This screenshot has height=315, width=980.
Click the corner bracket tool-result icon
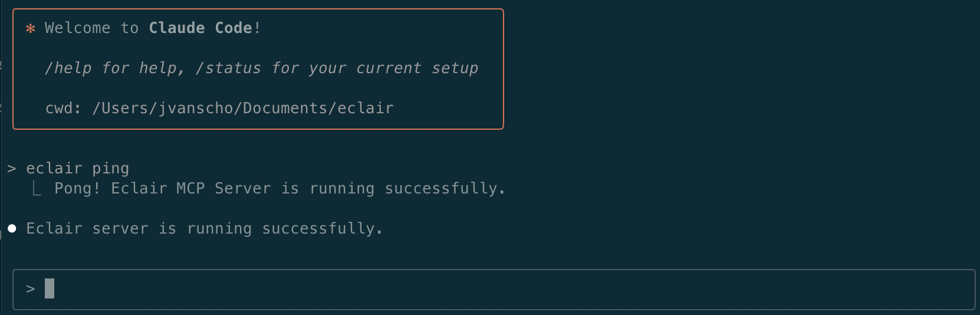(37, 189)
